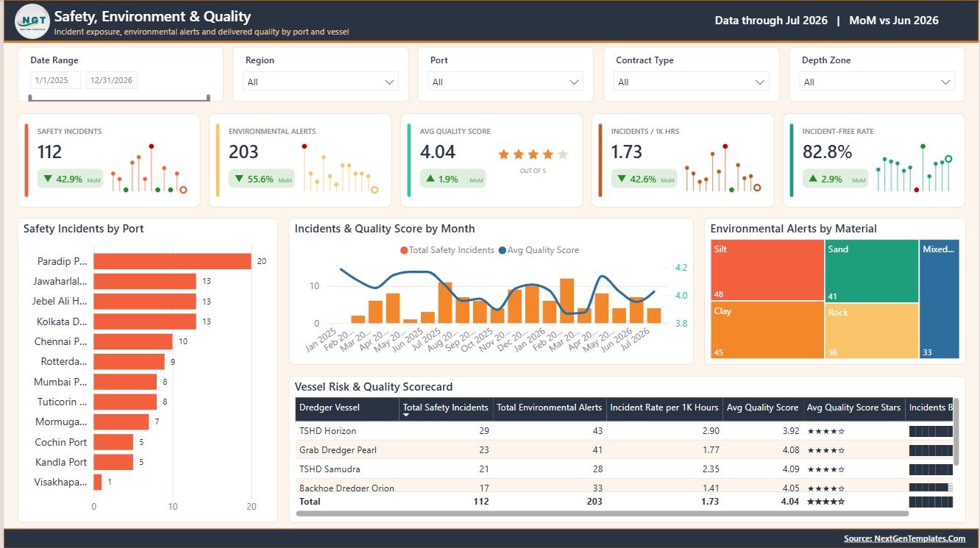Screen dimensions: 980x548
Task: Click the Safety Incidents by Port title
Action: [84, 229]
